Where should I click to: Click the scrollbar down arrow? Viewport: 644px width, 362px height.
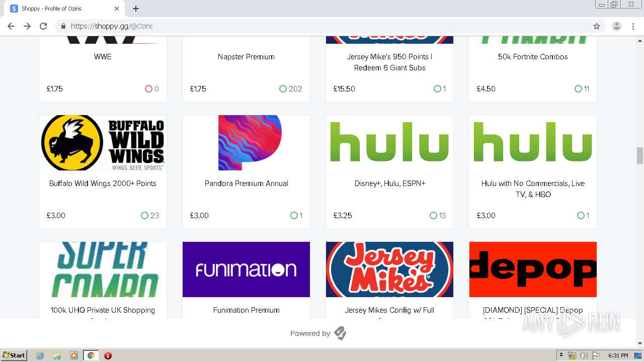point(640,343)
